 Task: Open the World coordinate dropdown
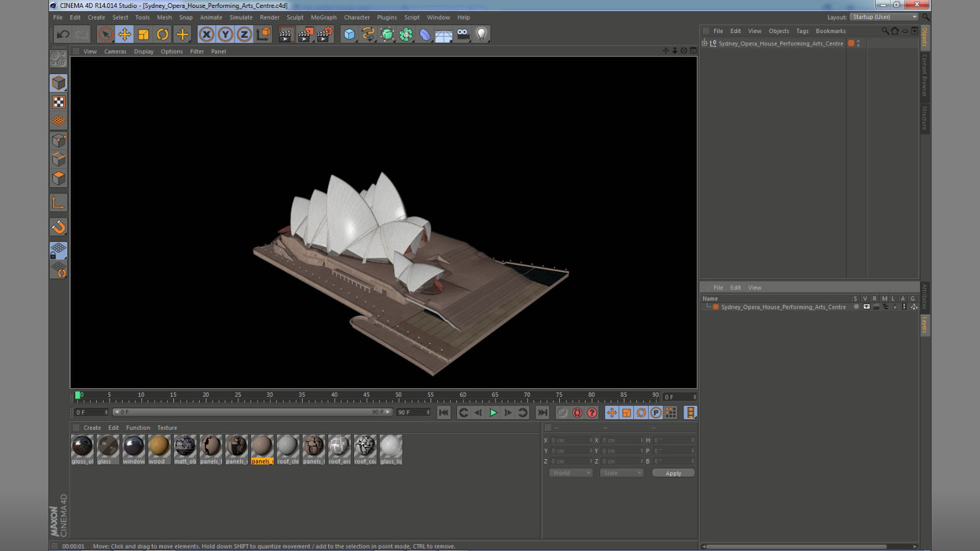[571, 473]
